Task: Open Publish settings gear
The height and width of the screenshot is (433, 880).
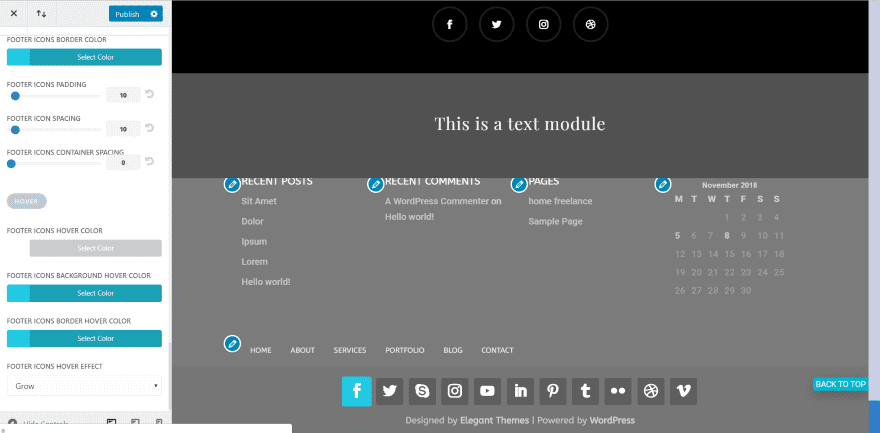Action: (x=154, y=14)
